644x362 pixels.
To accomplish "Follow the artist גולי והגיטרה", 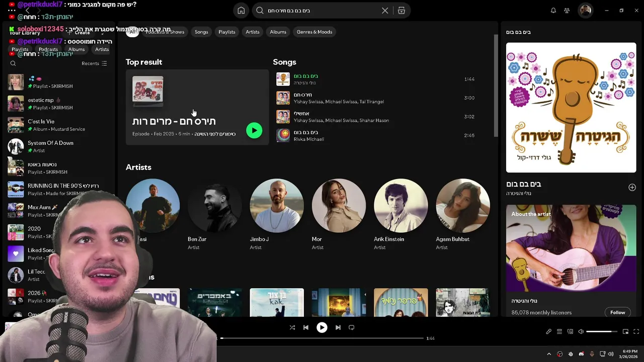I will tap(617, 312).
